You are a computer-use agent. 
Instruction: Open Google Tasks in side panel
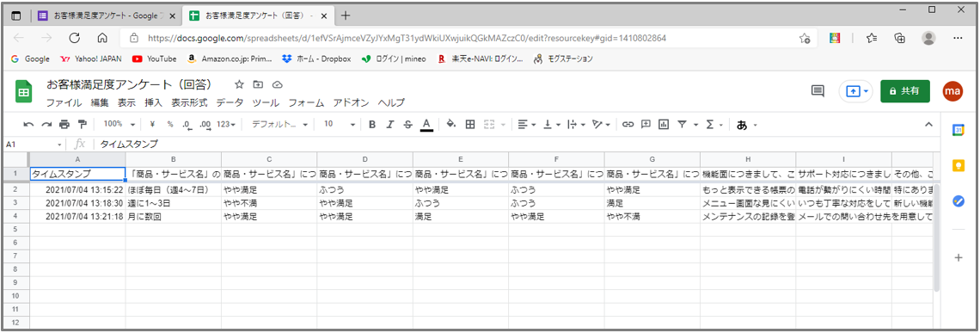(x=959, y=201)
